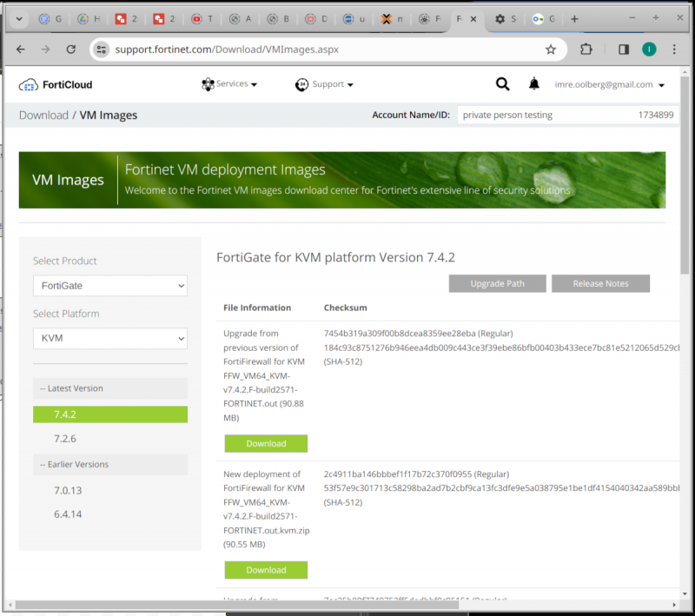Select version 7.4.2
695x616 pixels.
(x=110, y=414)
